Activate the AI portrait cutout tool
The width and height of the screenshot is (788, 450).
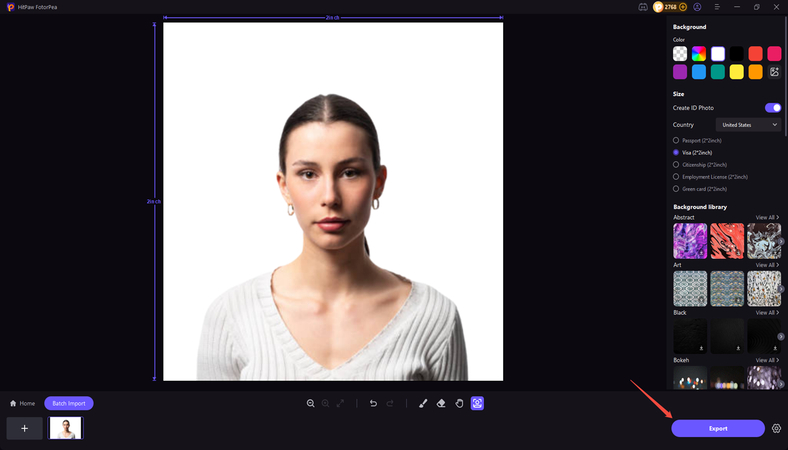477,403
